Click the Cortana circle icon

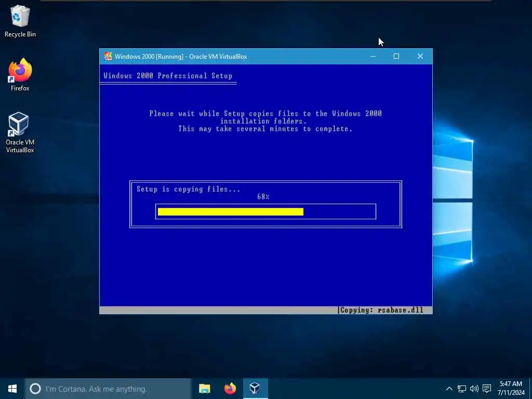tap(35, 389)
